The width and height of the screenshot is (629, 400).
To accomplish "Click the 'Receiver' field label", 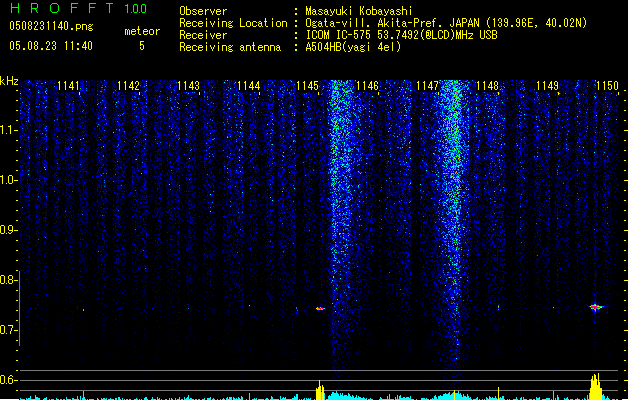I will tap(203, 35).
